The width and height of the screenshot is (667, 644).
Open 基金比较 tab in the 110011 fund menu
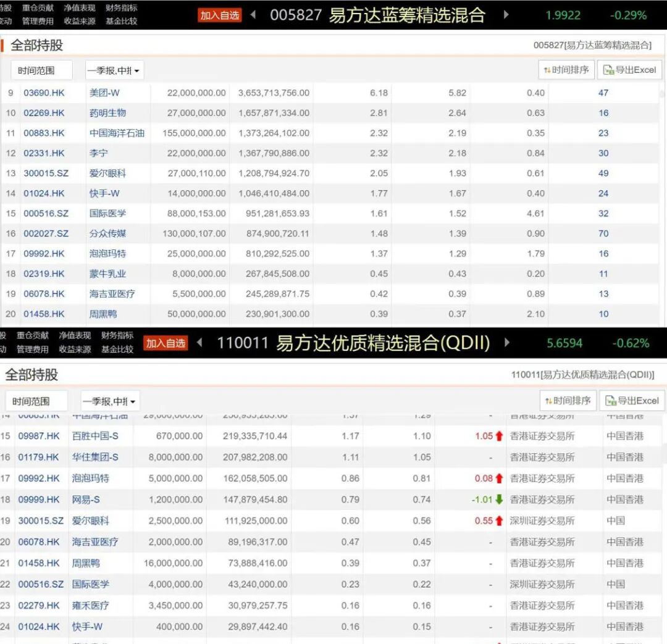[117, 349]
